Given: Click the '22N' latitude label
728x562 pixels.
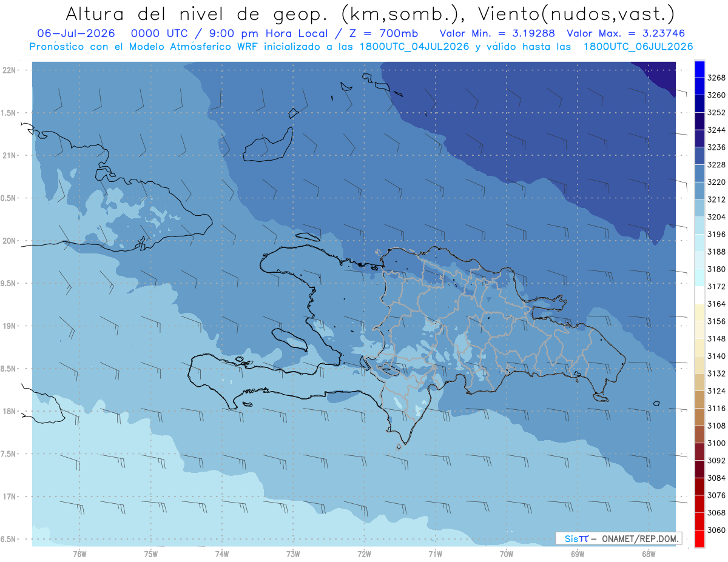Looking at the screenshot, I should click(9, 70).
